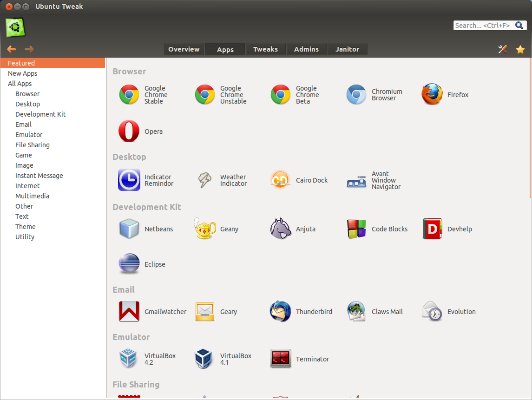The image size is (532, 400).
Task: Open the Eclipse development kit icon
Action: click(129, 264)
